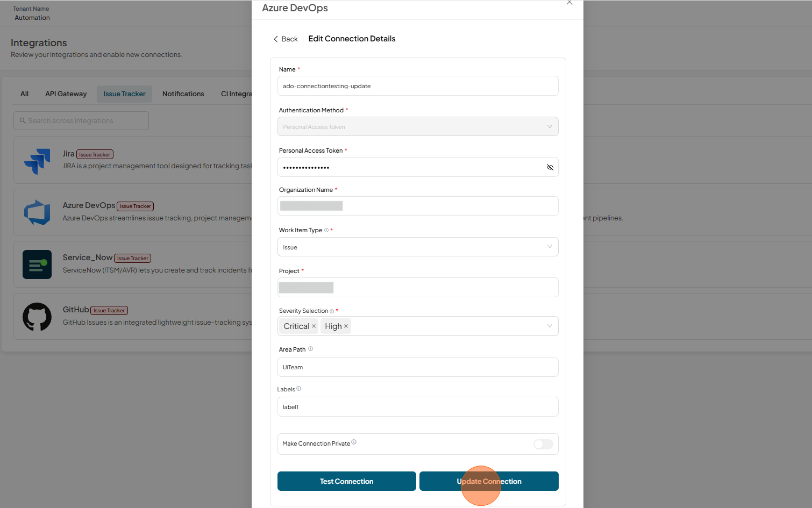Click the Labels info icon

click(x=299, y=389)
